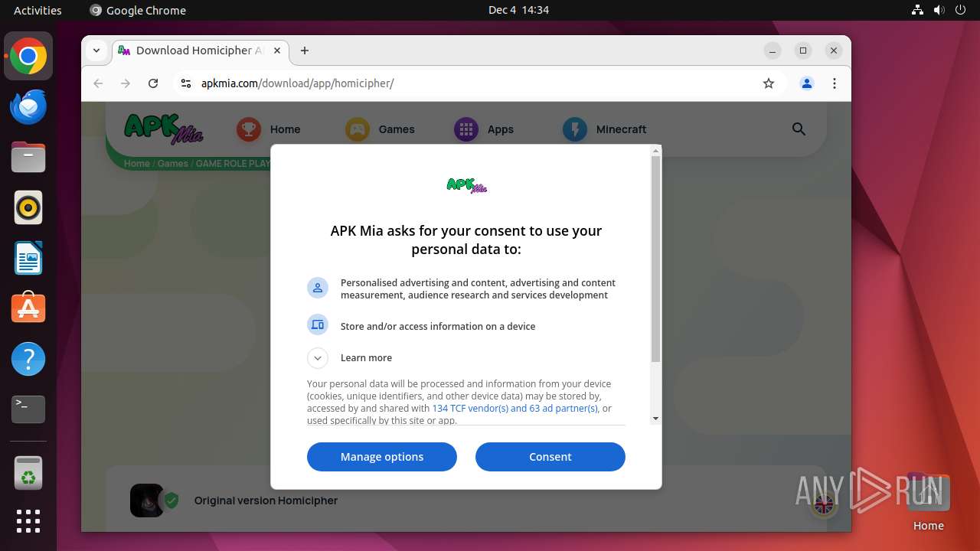
Task: Click the Activities menu in top bar
Action: pos(38,10)
